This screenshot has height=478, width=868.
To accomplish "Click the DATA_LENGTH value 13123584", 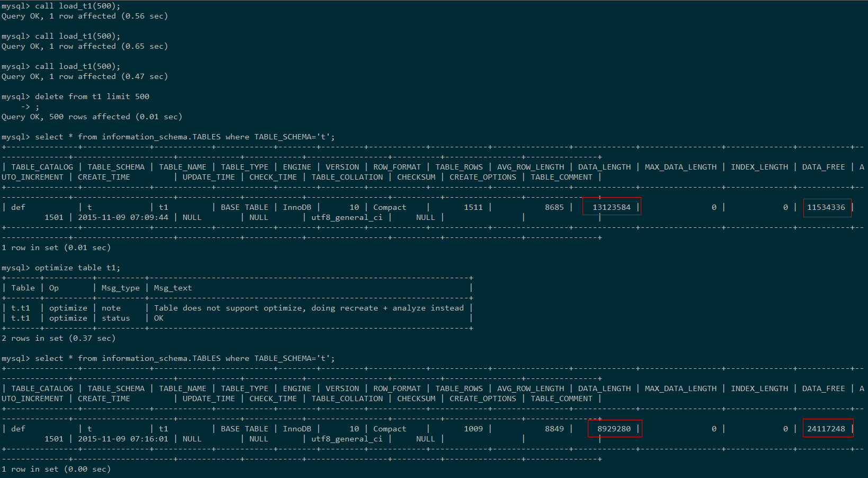I will 612,207.
